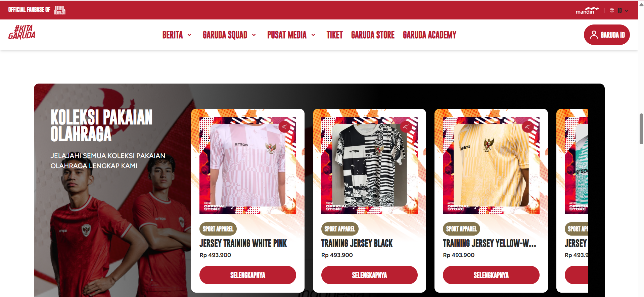Open the ID language selector
The height and width of the screenshot is (297, 644).
pos(623,10)
